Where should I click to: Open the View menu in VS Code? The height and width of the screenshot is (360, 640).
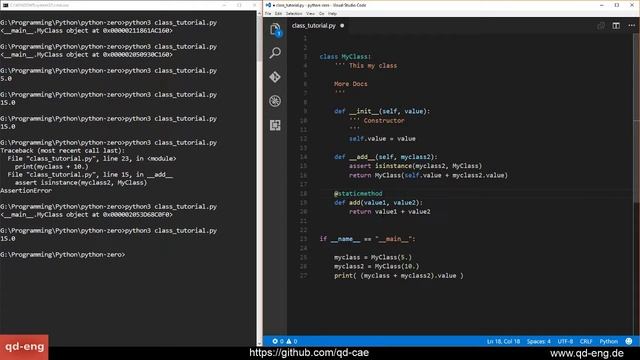310,13
